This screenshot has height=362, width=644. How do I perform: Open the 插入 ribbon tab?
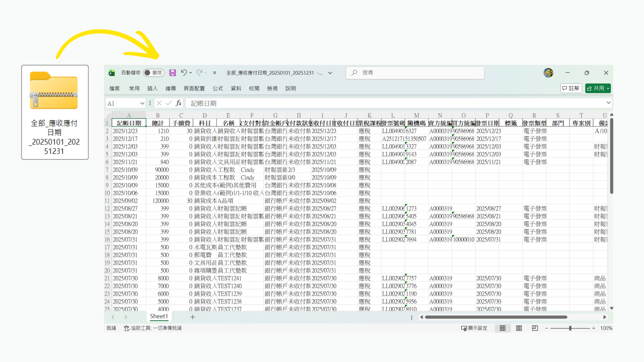pyautogui.click(x=152, y=88)
